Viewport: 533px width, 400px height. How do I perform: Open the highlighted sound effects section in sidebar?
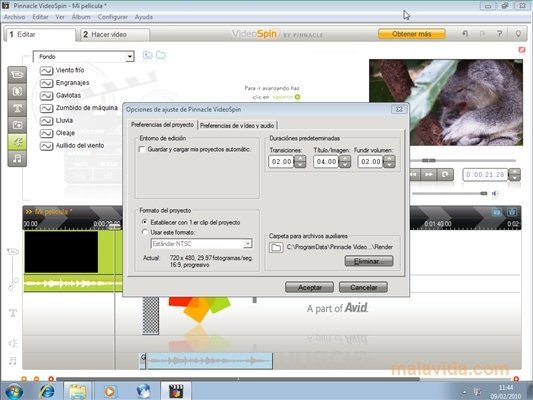tap(17, 142)
